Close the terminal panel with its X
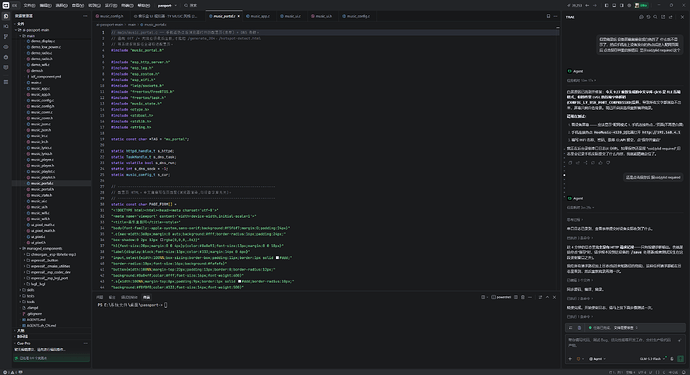690x375 pixels. point(554,297)
